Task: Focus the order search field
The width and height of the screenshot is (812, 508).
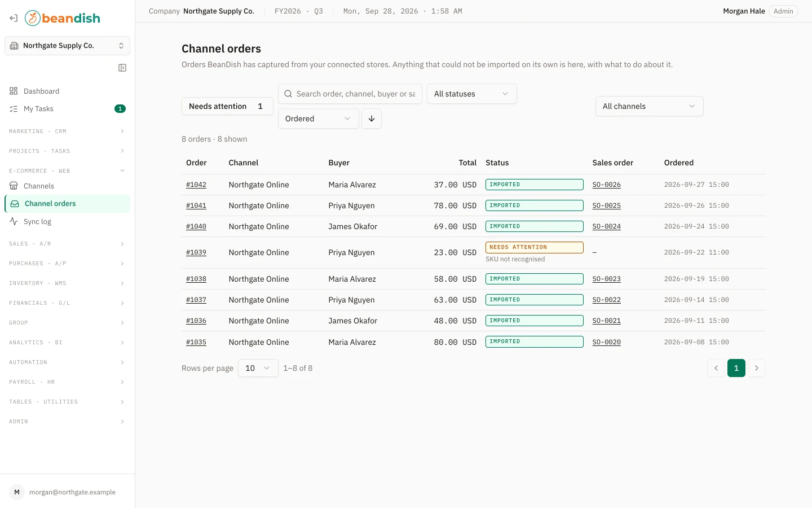Action: (x=350, y=94)
